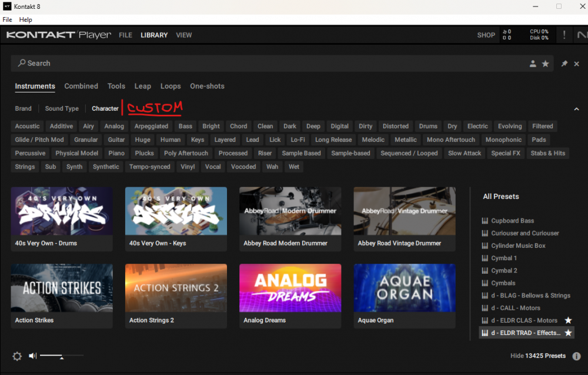Switch to the Leap tab
This screenshot has width=588, height=375.
[x=142, y=86]
